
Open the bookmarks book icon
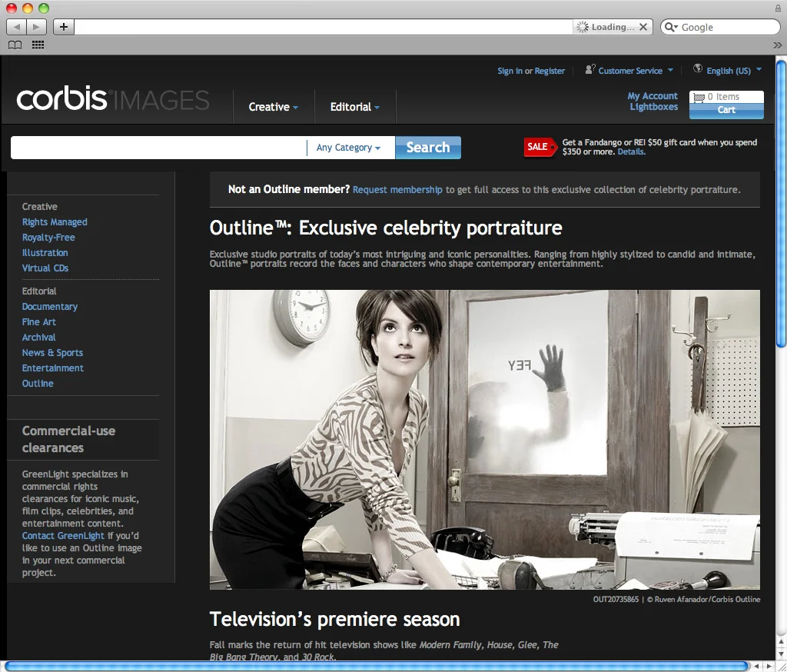click(x=15, y=45)
